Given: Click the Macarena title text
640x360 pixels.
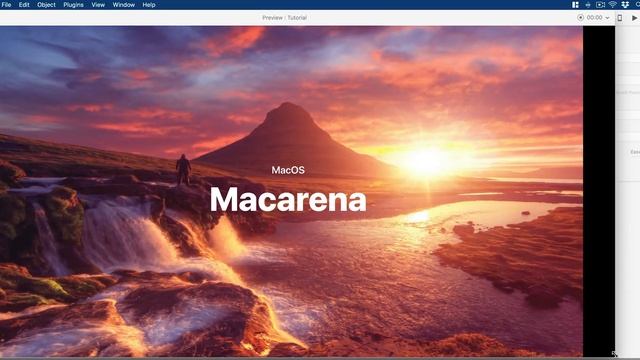Looking at the screenshot, I should (x=288, y=199).
